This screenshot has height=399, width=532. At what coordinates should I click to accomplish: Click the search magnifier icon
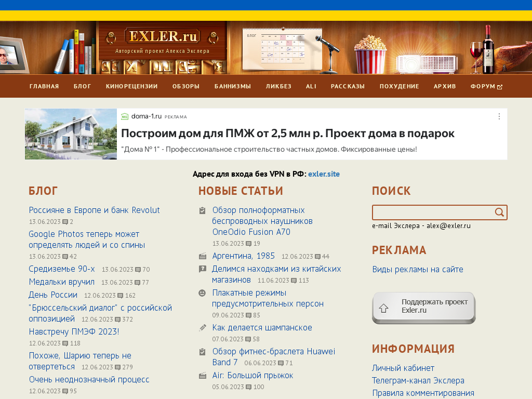pos(499,212)
